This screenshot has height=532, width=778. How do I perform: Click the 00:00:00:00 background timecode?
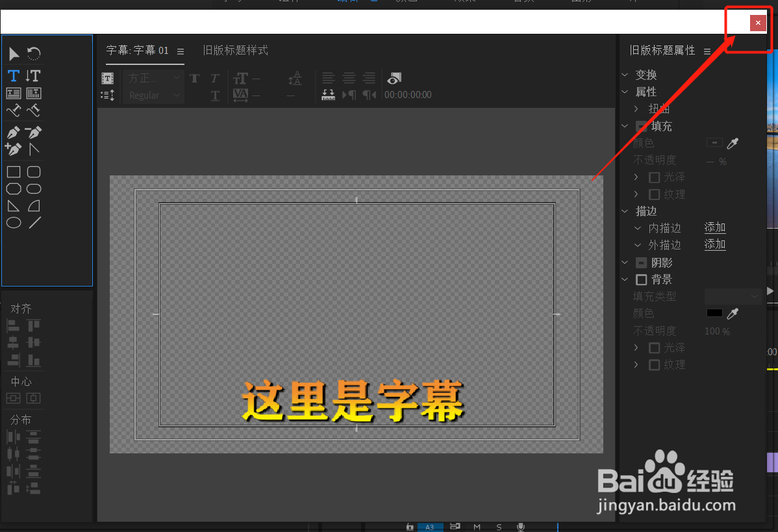tap(408, 95)
